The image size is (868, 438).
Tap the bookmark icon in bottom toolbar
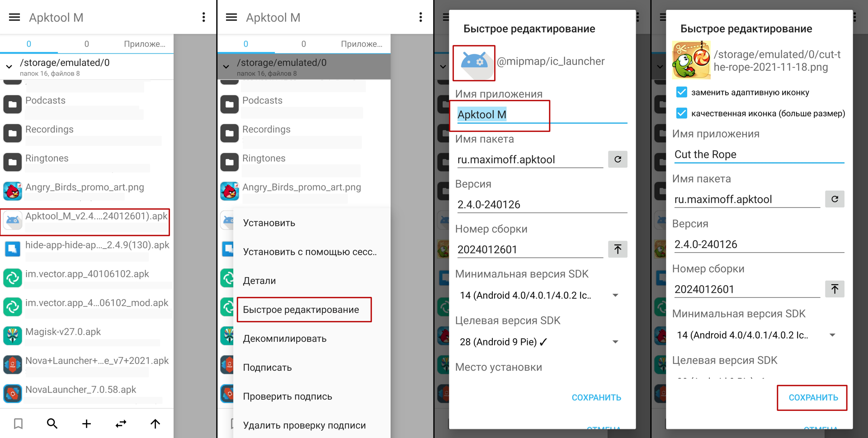point(18,424)
